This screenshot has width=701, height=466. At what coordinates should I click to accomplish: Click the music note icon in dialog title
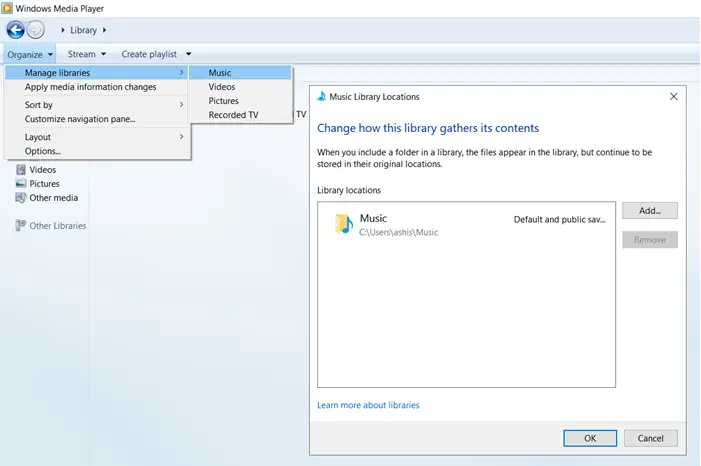click(321, 96)
